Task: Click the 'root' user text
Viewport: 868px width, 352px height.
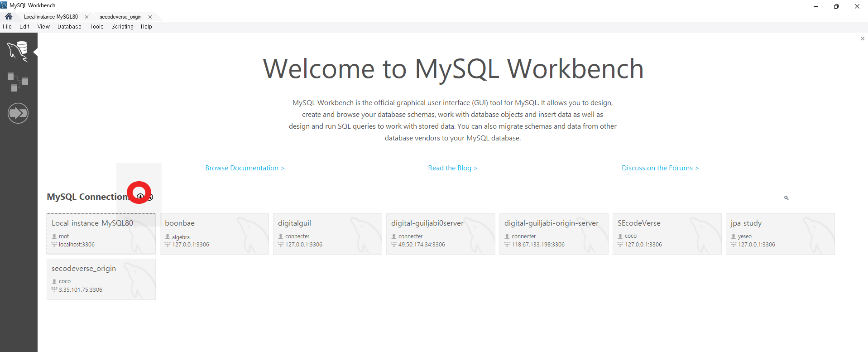Action: [x=64, y=236]
